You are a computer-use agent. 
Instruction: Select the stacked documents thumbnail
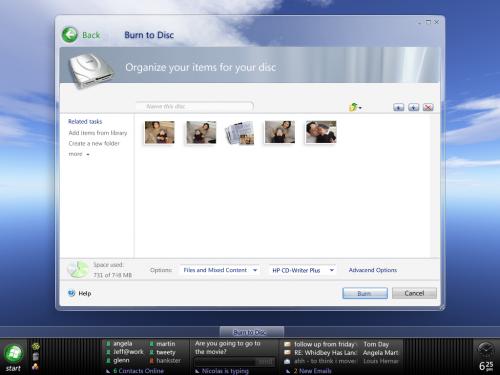tap(240, 133)
